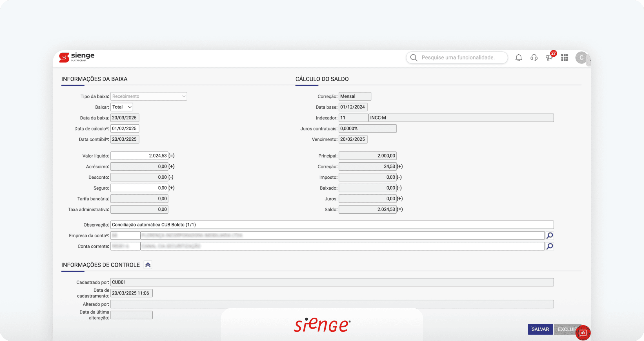Click the Acréscimo value field
The width and height of the screenshot is (644, 341).
tap(139, 166)
